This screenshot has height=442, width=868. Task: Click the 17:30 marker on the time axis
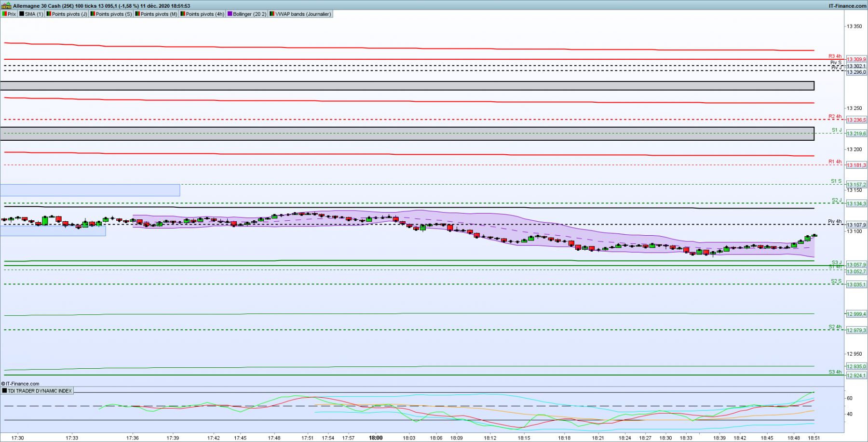17,438
